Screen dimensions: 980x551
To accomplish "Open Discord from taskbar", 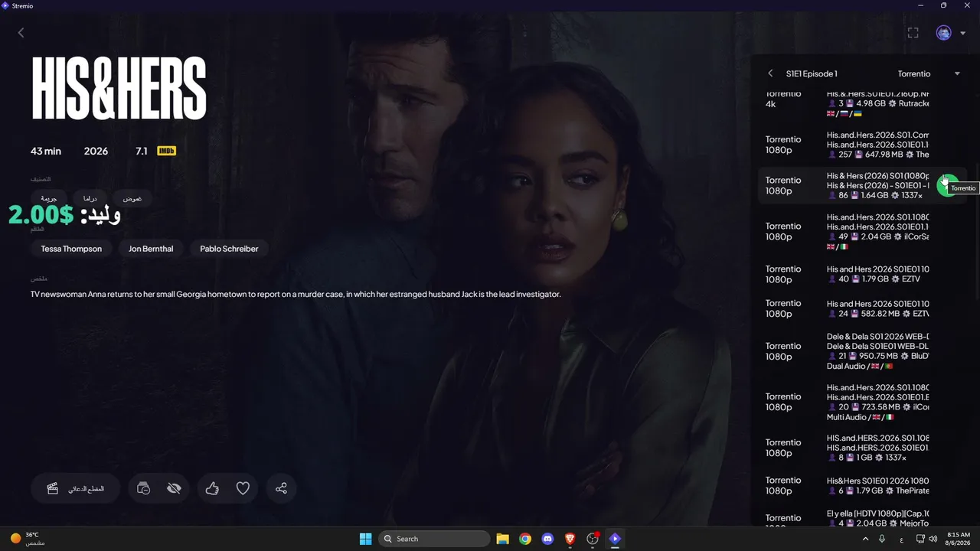I will [547, 539].
